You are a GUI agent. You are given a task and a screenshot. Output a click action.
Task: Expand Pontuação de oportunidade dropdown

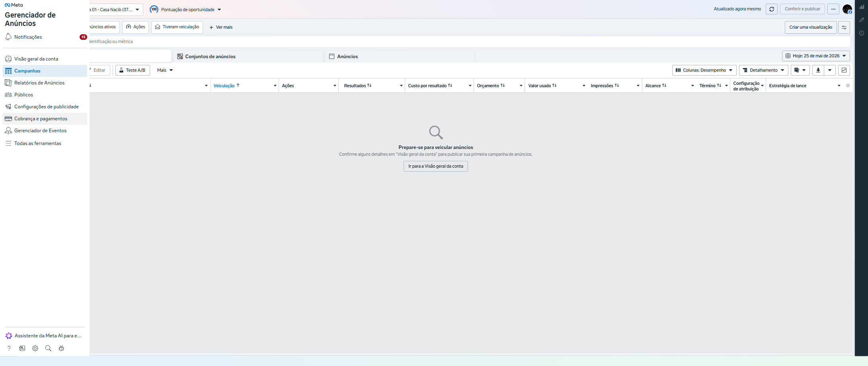click(219, 10)
